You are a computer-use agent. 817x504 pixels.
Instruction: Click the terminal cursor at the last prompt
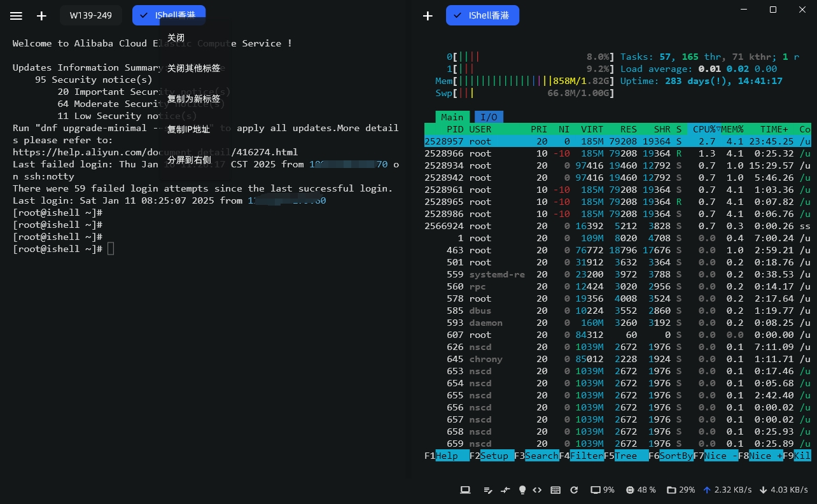(111, 249)
